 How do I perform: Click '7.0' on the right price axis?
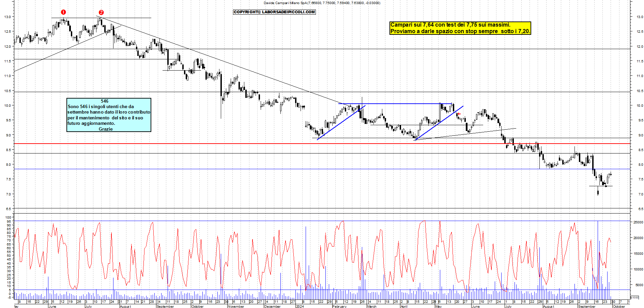[x=640, y=194]
